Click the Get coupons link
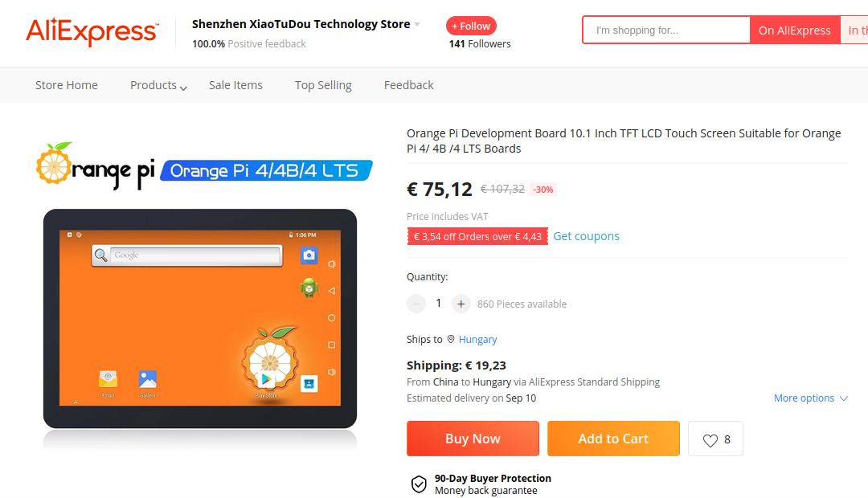 tap(586, 236)
